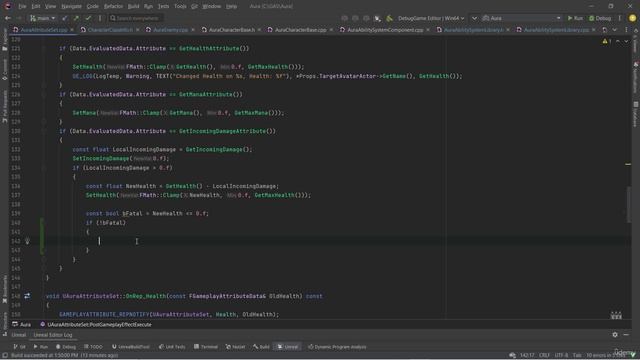640x360 pixels.
Task: Open the UnrealBuildTool tool window
Action: coord(131,347)
